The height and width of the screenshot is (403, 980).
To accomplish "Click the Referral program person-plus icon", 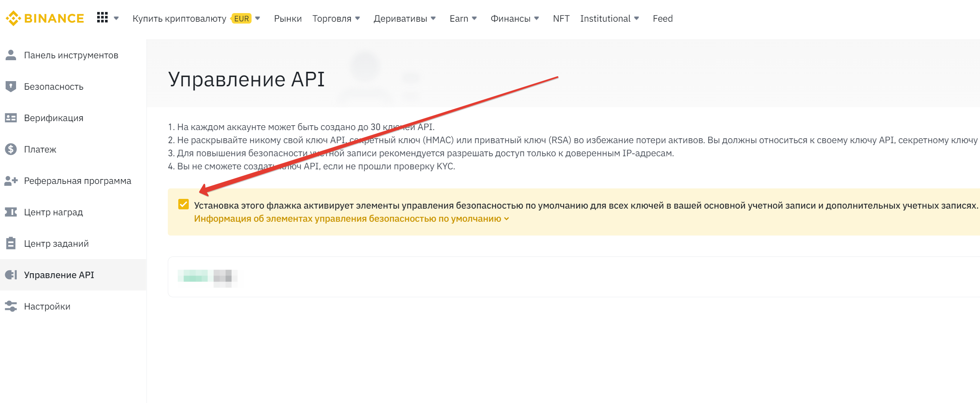I will (x=11, y=181).
